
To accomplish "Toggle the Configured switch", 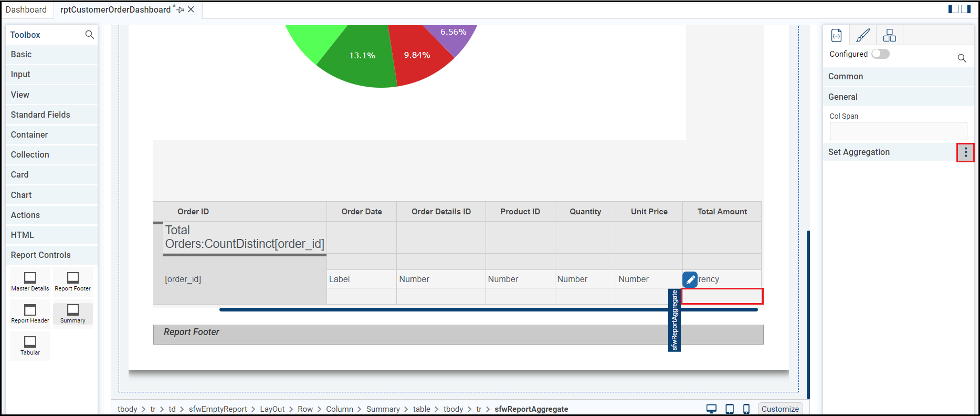I will click(880, 54).
